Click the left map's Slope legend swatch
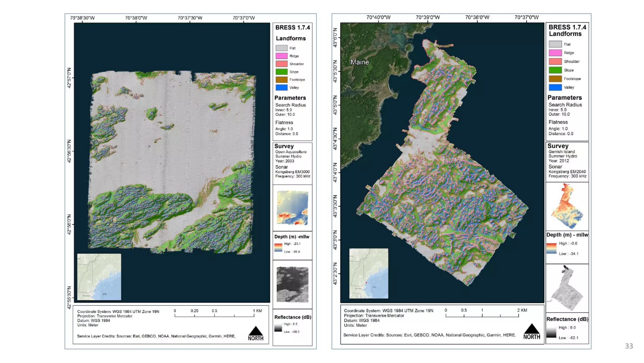Screen dimensions: 644x363 coord(281,72)
